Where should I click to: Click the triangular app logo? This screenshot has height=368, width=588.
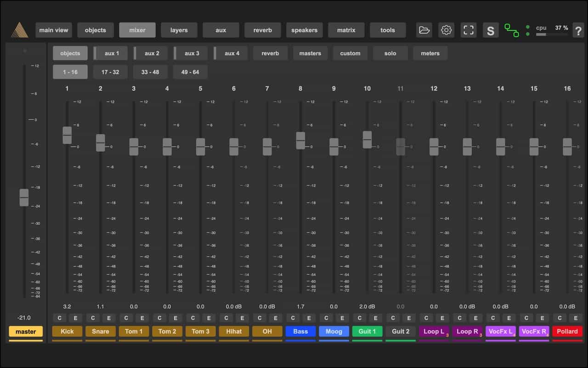coord(19,30)
